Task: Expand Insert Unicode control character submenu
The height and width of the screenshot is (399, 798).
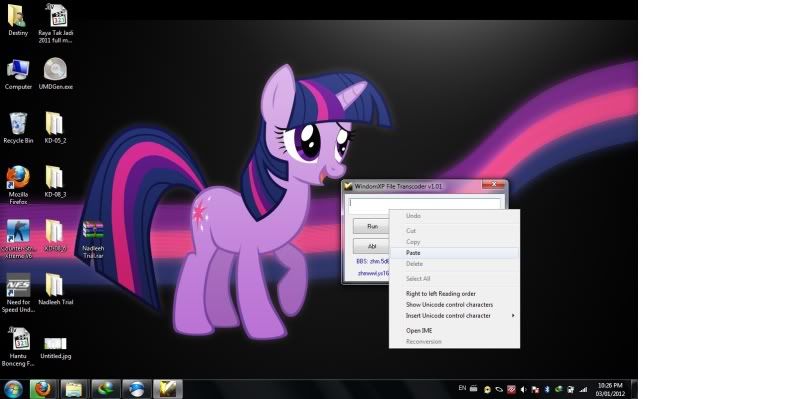Action: tap(454, 316)
